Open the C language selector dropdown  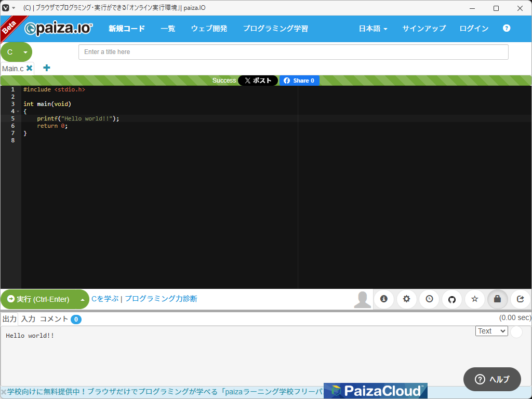pyautogui.click(x=16, y=52)
